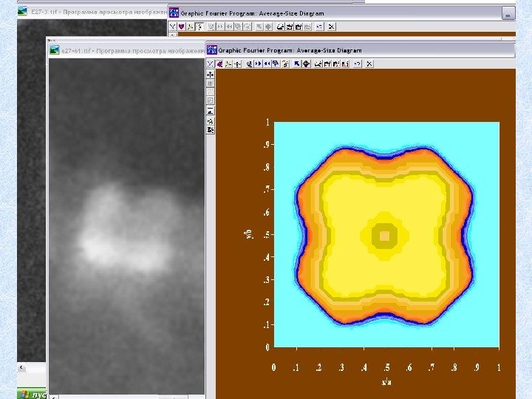Click purple double-left-arrow icon in front Fourier toolbar
The height and width of the screenshot is (399, 532).
tap(219, 64)
